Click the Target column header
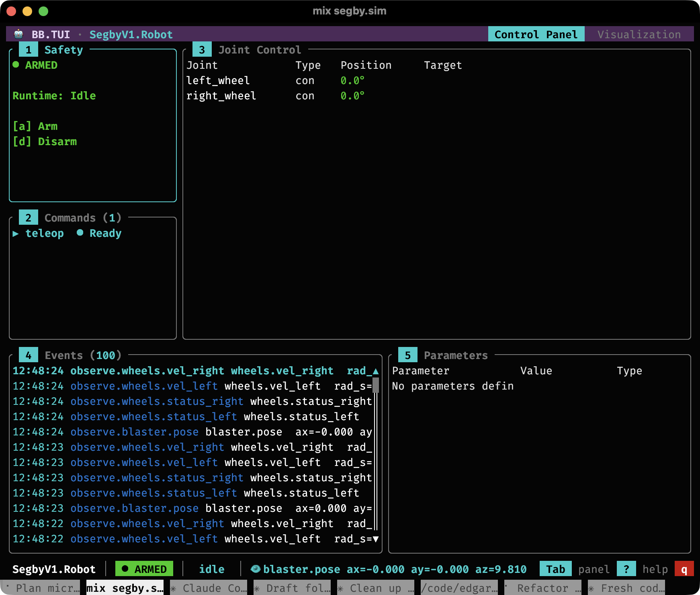 (x=443, y=65)
